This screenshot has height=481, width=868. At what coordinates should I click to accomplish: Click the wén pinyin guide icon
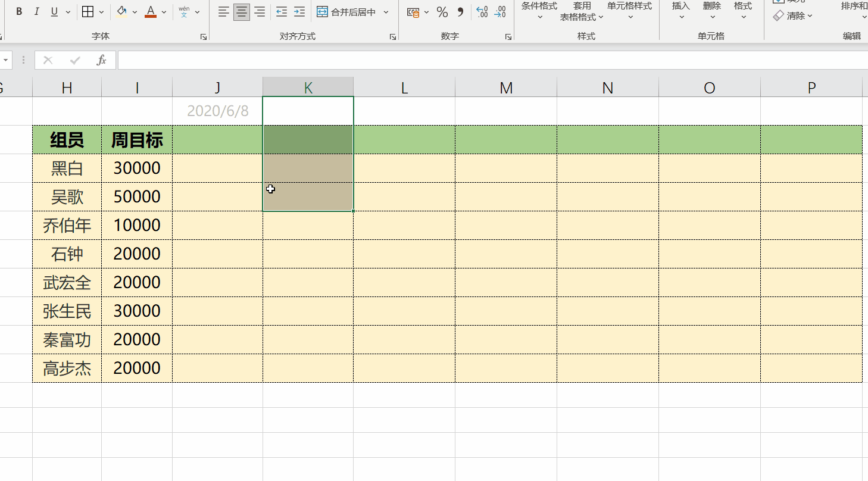point(184,12)
